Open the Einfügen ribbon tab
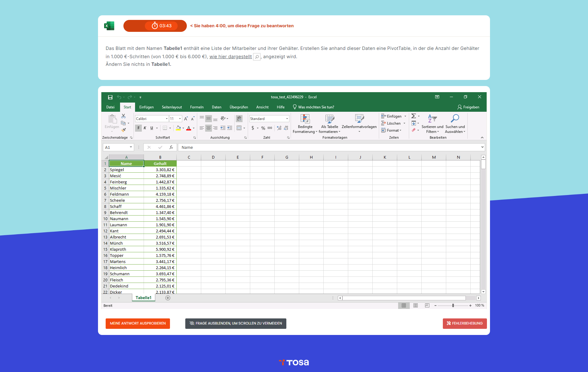Screen dimensions: 588x372 (x=146, y=107)
